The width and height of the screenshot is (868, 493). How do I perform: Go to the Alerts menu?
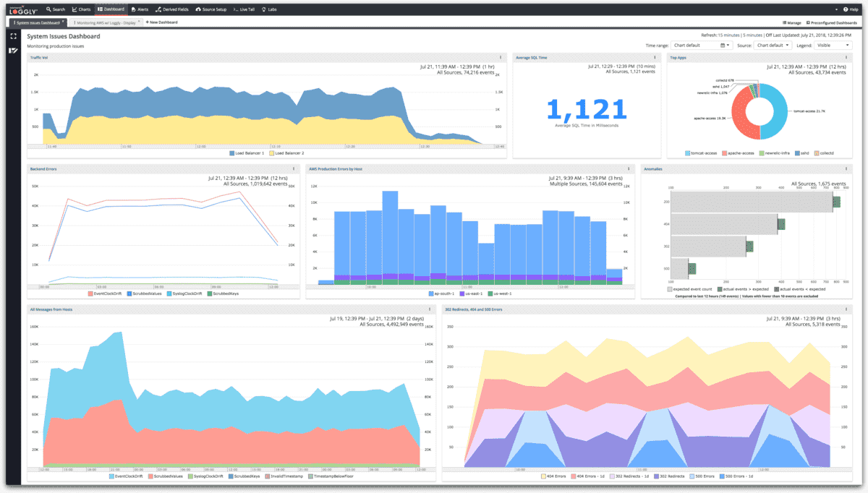point(139,9)
